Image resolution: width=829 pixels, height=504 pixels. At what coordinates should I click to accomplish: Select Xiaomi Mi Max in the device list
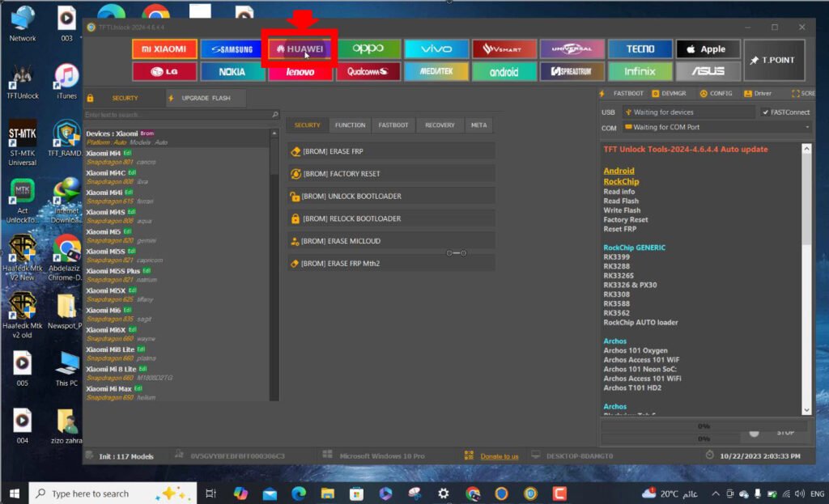177,392
